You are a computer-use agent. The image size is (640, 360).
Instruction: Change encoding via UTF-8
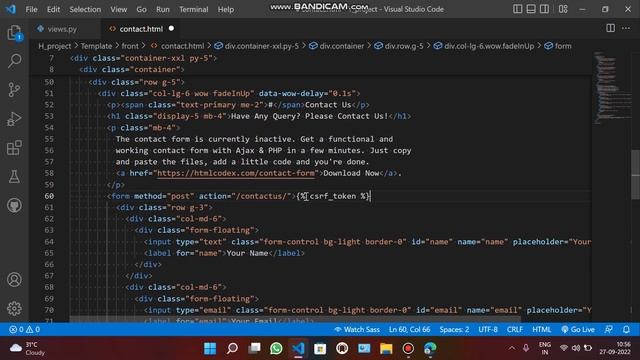click(488, 329)
